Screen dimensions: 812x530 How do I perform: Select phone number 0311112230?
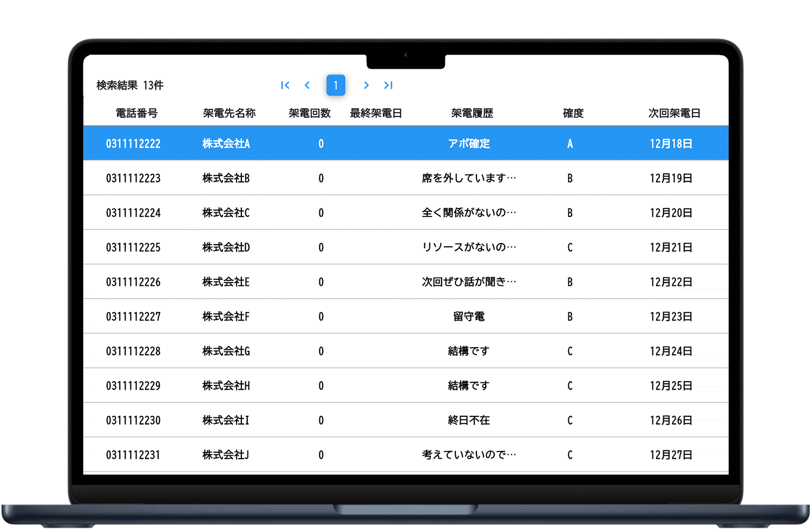click(133, 421)
